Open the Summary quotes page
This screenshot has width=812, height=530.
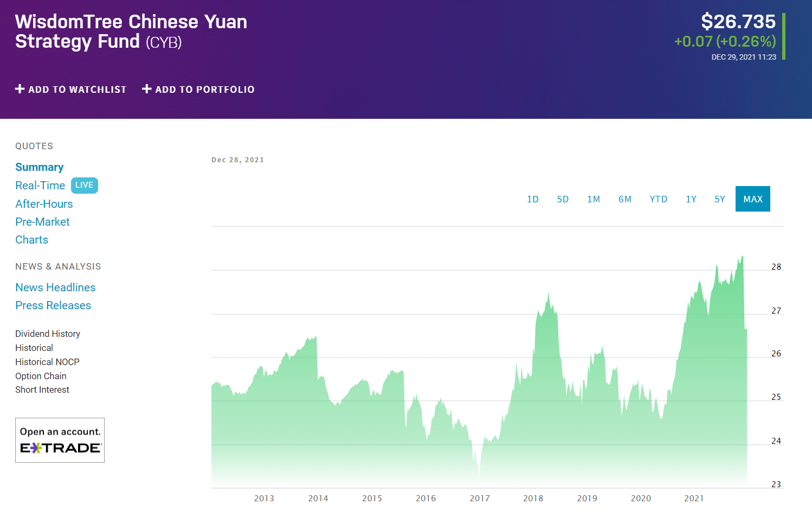pos(40,167)
